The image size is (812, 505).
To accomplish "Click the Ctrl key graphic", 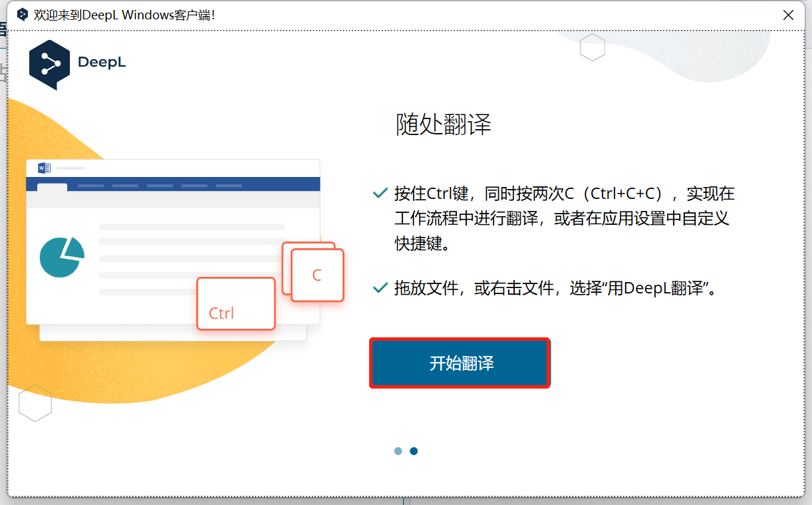I will (235, 305).
